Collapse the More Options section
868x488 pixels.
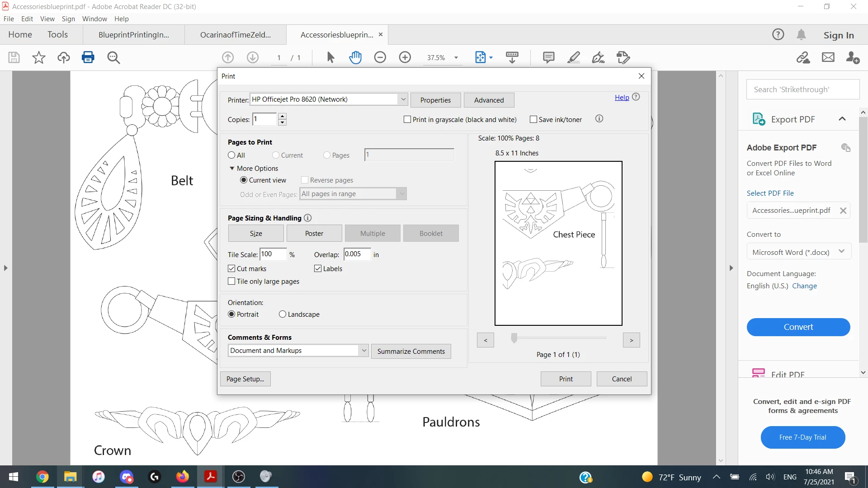(x=232, y=168)
